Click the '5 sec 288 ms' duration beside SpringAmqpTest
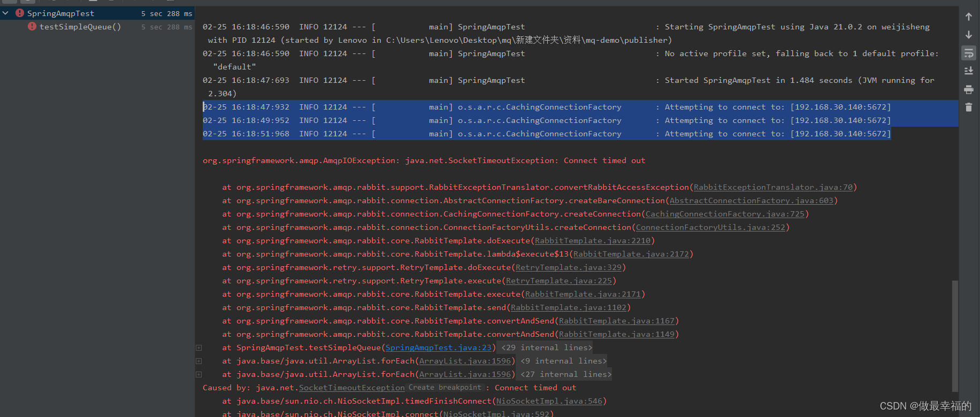This screenshot has width=980, height=417. (166, 13)
